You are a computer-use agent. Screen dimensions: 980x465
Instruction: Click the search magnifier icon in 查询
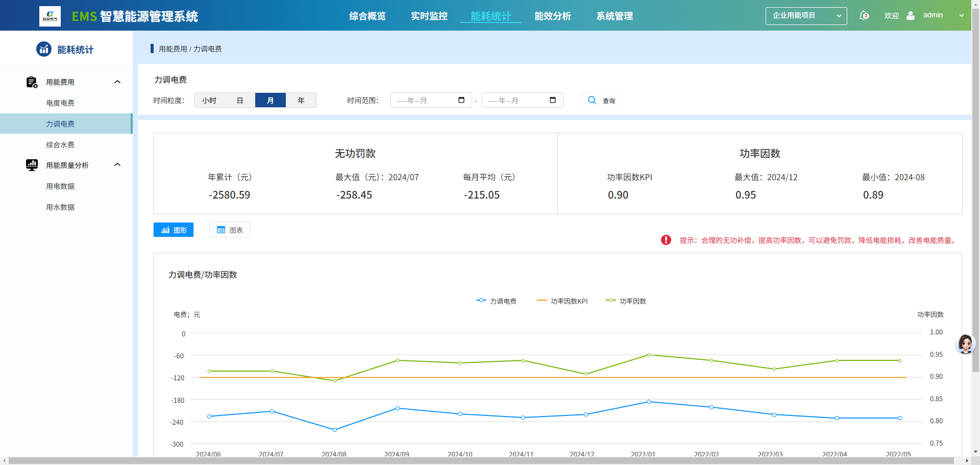tap(592, 100)
